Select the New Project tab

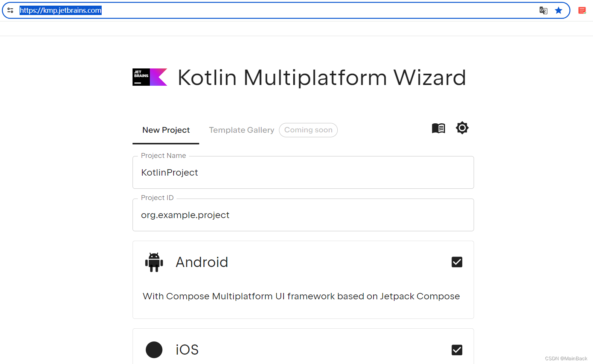(x=166, y=130)
